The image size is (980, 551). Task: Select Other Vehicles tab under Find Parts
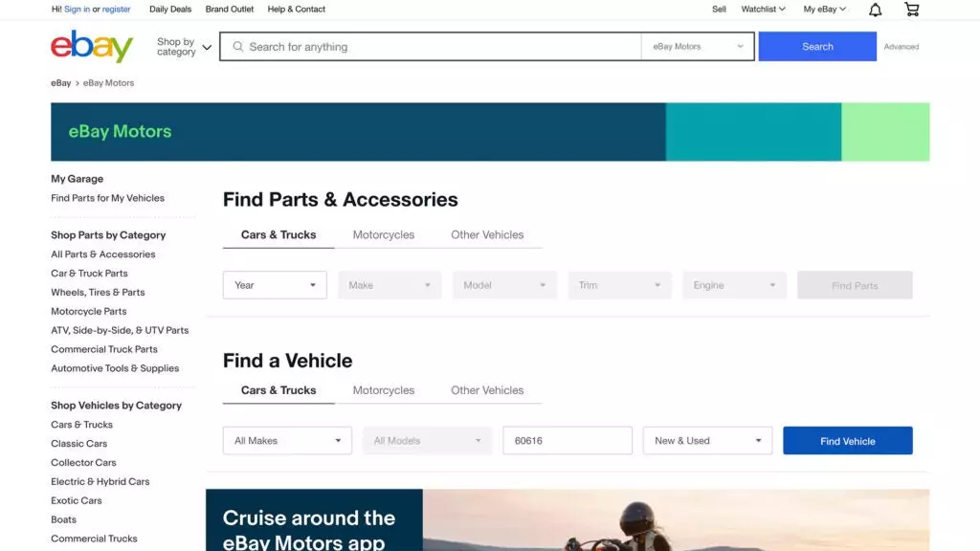(x=487, y=235)
